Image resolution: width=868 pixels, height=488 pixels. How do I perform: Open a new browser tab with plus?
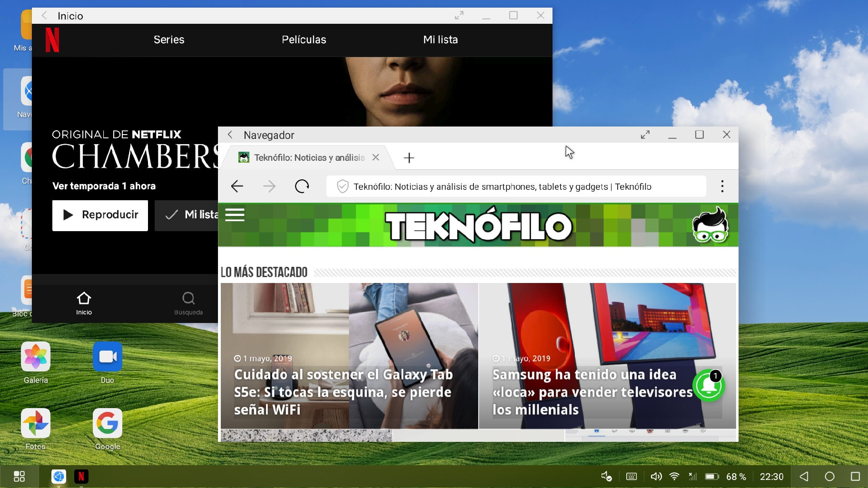tap(409, 158)
